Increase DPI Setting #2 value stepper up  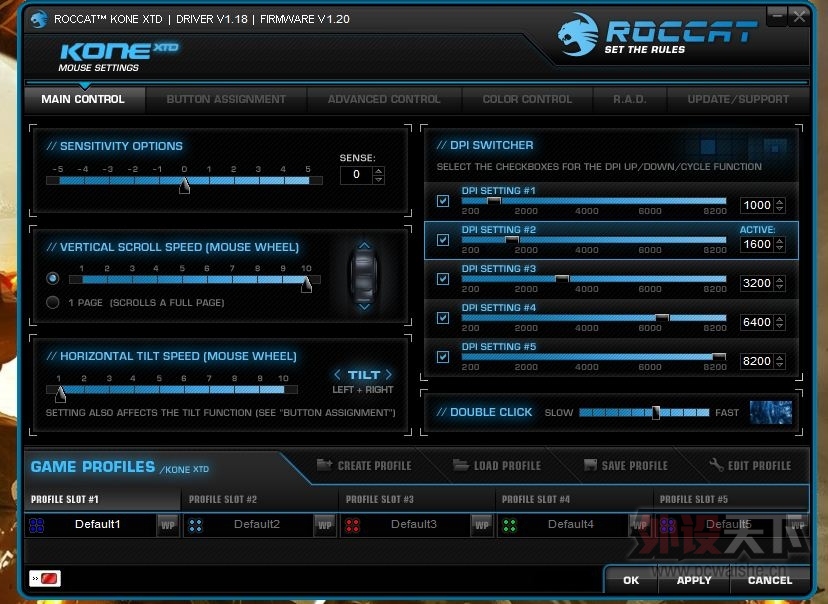pos(779,240)
